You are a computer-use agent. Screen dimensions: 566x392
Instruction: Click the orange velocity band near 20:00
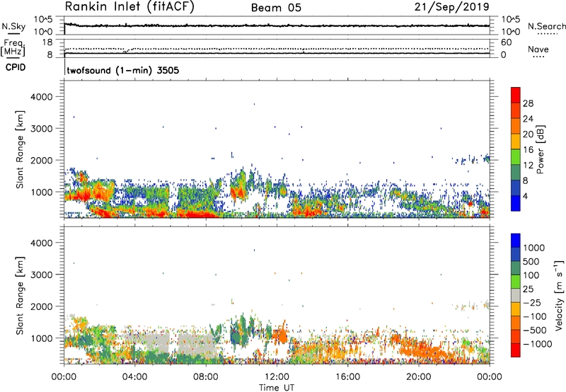click(422, 350)
